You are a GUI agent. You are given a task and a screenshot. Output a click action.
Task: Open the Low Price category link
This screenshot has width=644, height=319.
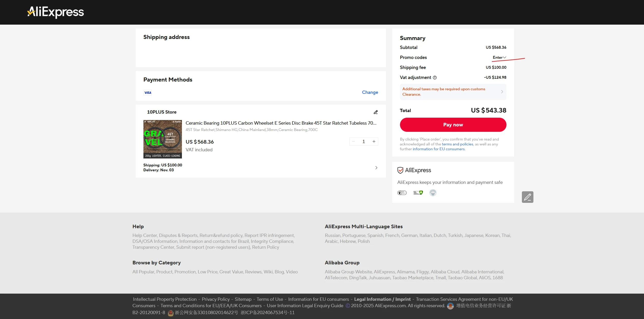click(x=208, y=272)
